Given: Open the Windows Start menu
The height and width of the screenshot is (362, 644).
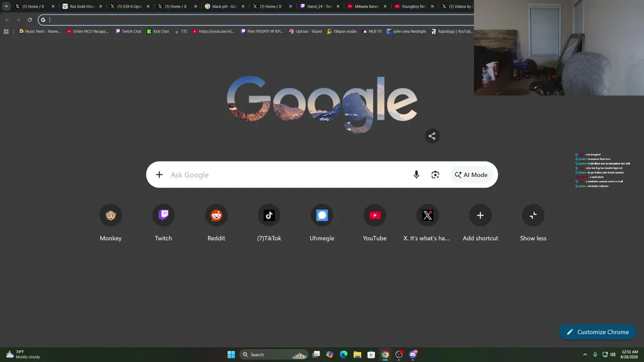Looking at the screenshot, I should [231, 354].
